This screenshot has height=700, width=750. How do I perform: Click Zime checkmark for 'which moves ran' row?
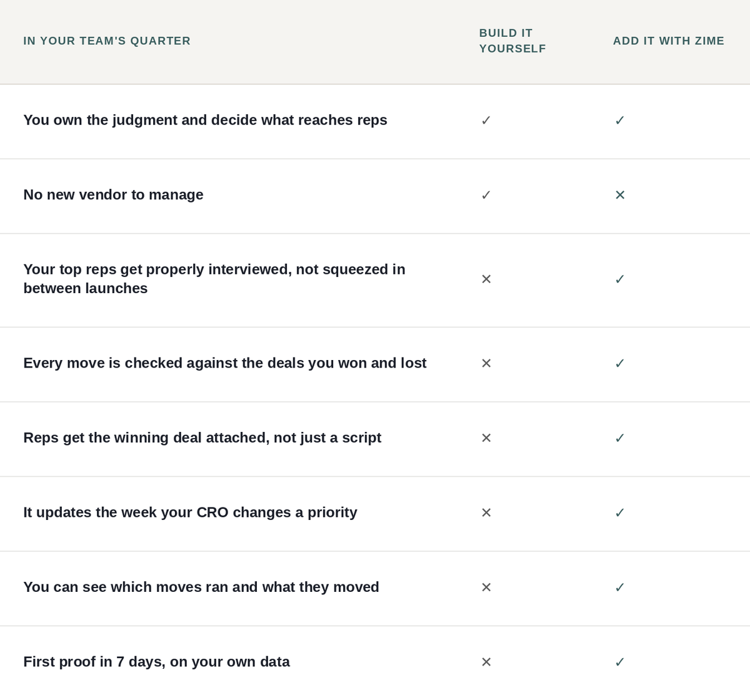pos(620,587)
